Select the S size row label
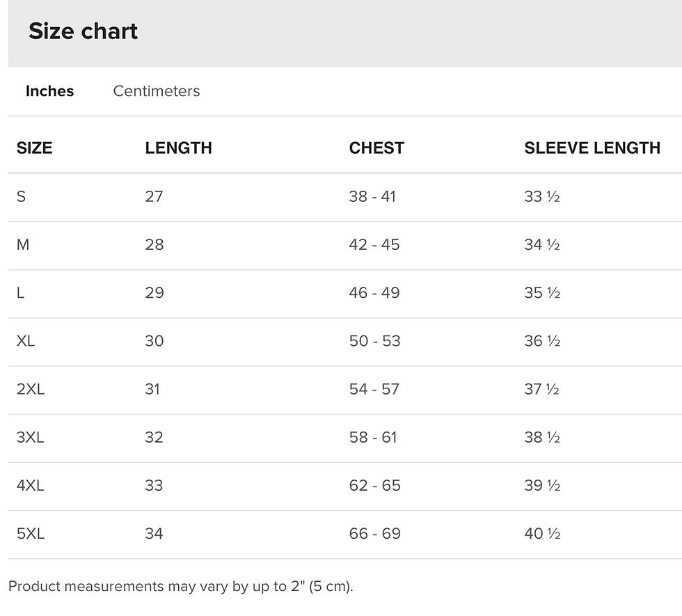Image resolution: width=682 pixels, height=616 pixels. click(x=21, y=196)
